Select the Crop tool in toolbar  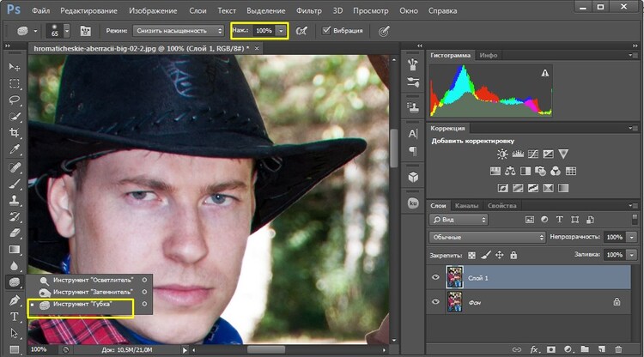[x=15, y=132]
